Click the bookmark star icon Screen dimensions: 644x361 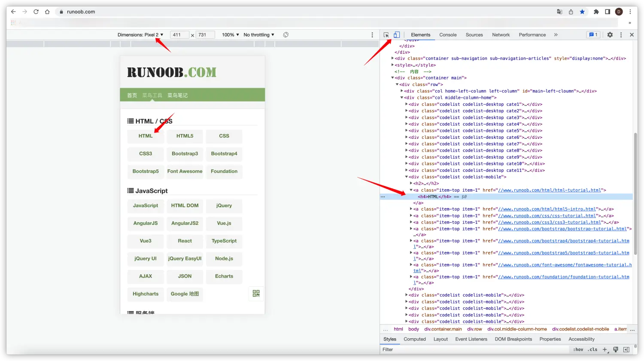click(x=582, y=12)
